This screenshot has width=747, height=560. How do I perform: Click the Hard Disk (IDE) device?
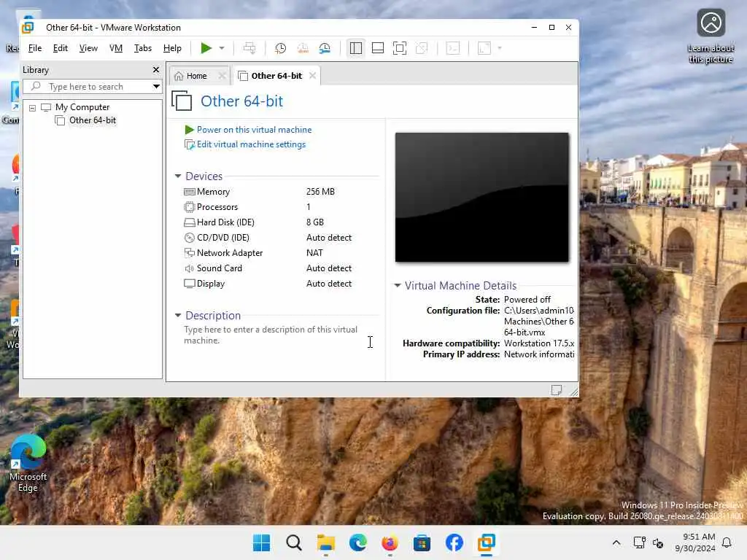(x=225, y=222)
